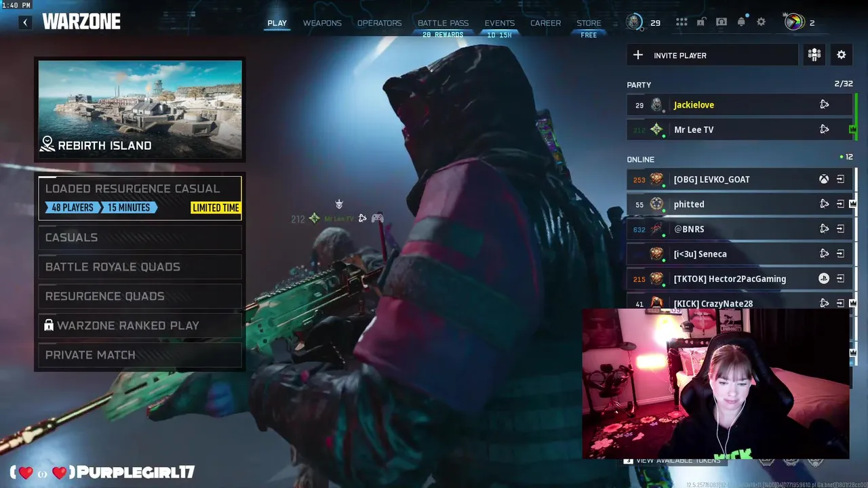Screen dimensions: 868x488
Task: Select PRIVATE MATCH
Action: 140,354
